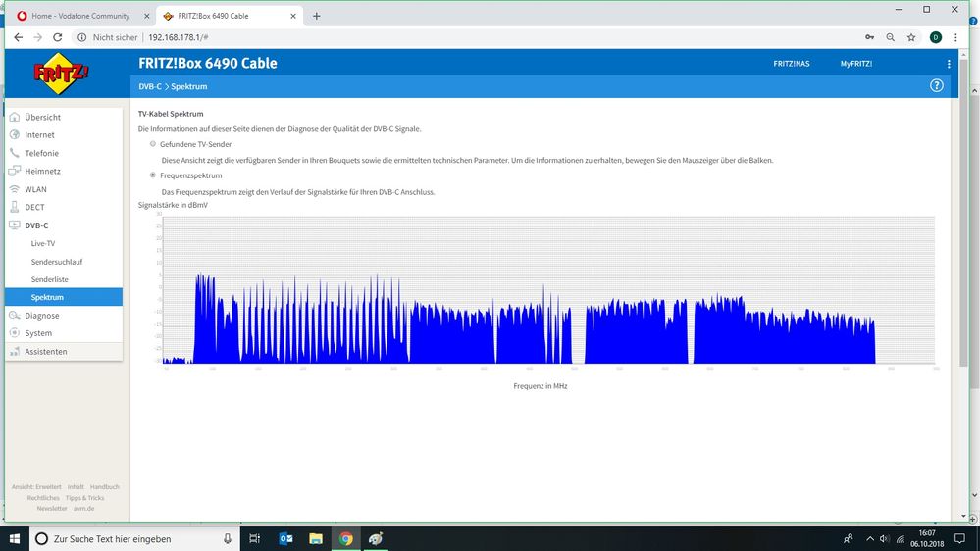Viewport: 980px width, 551px height.
Task: Click the 'Ansicht: Erweitert' footer link
Action: click(36, 486)
